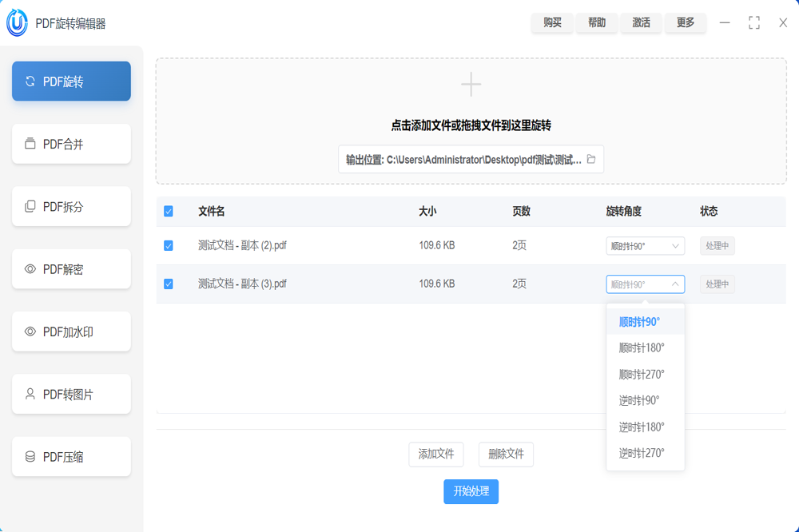799x532 pixels.
Task: Uncheck 测试文档 - 副本 (2).pdf checkbox
Action: click(169, 246)
